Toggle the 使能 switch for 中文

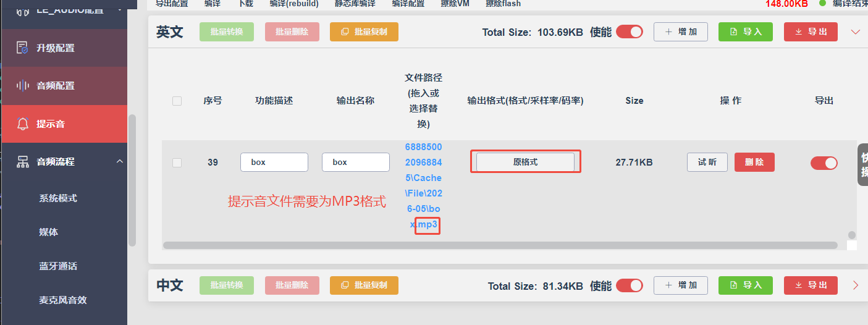[x=630, y=285]
